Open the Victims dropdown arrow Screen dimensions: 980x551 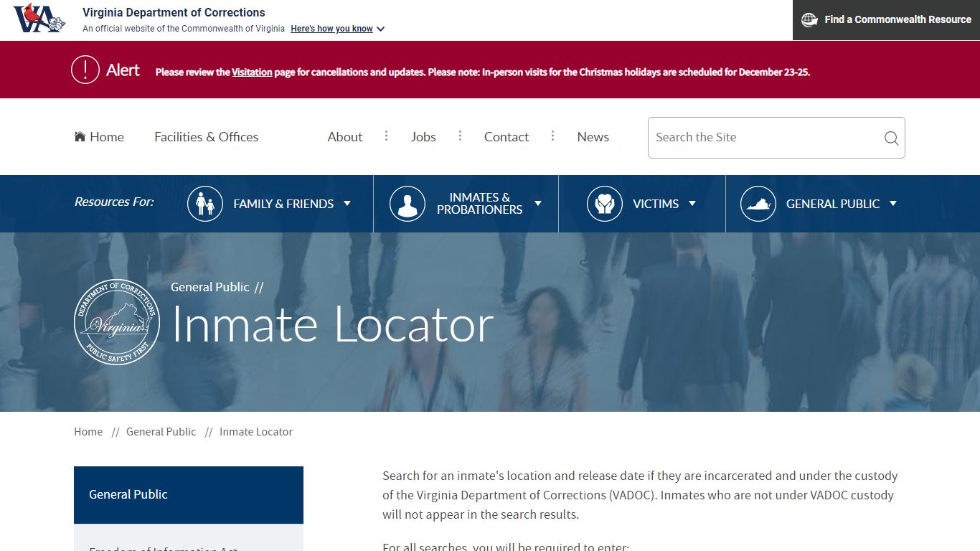pyautogui.click(x=693, y=204)
